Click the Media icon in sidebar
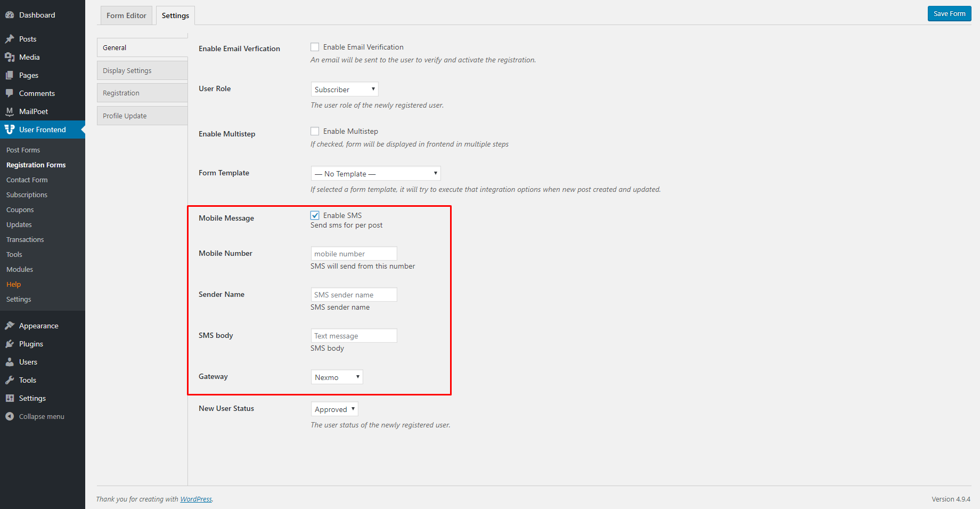 tap(10, 57)
